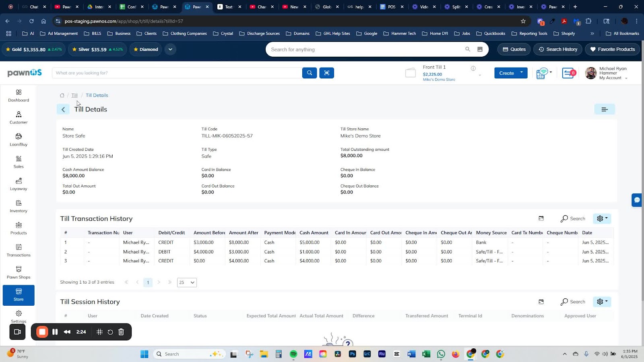
Task: Sort by Amount Before column header
Action: pos(209,232)
